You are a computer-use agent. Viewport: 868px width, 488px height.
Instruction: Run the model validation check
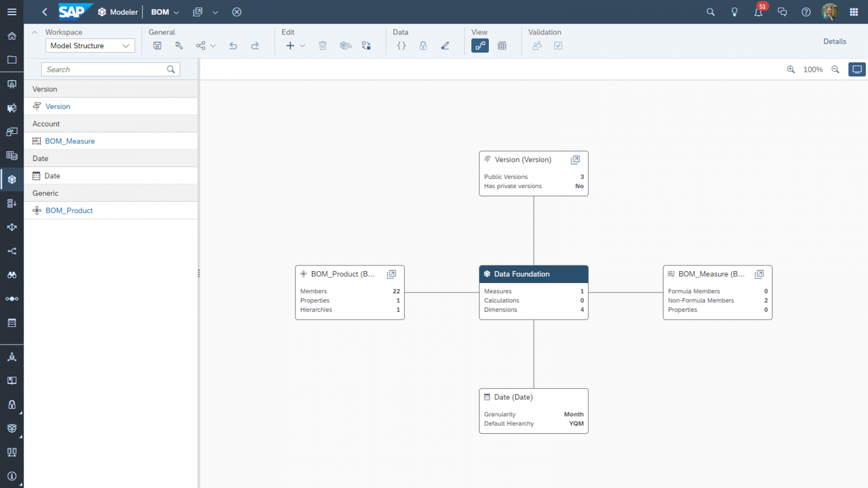(558, 45)
